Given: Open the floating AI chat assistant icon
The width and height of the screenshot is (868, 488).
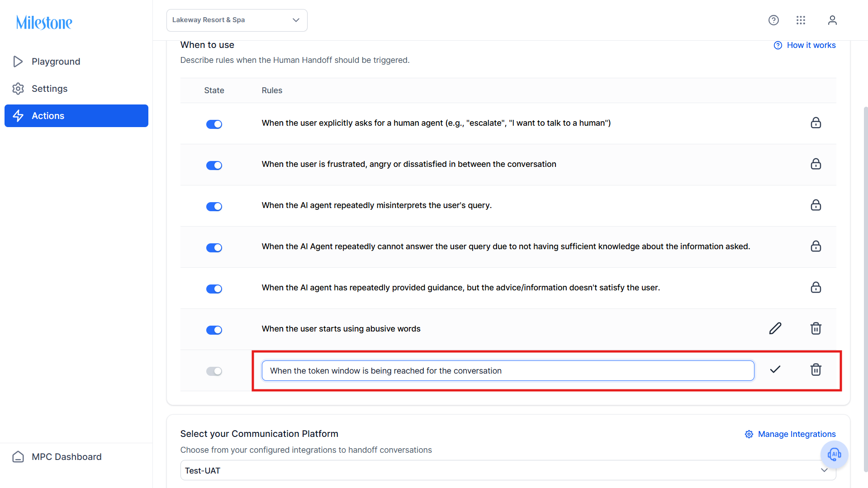Looking at the screenshot, I should [834, 454].
